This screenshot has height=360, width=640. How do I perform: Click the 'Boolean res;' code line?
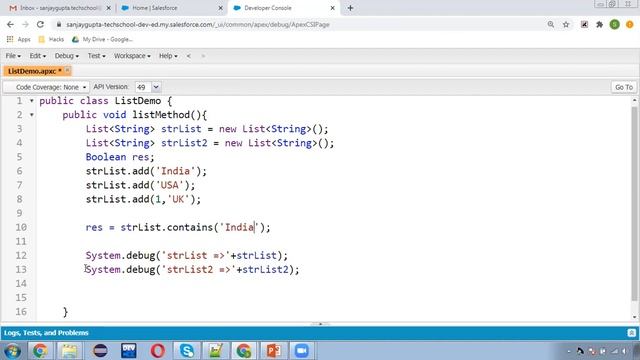click(x=120, y=157)
